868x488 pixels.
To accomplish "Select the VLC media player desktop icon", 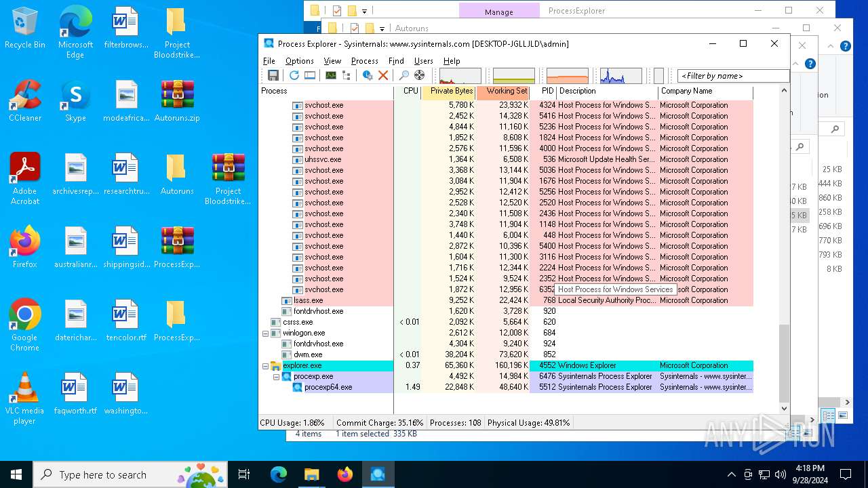I will coord(25,399).
